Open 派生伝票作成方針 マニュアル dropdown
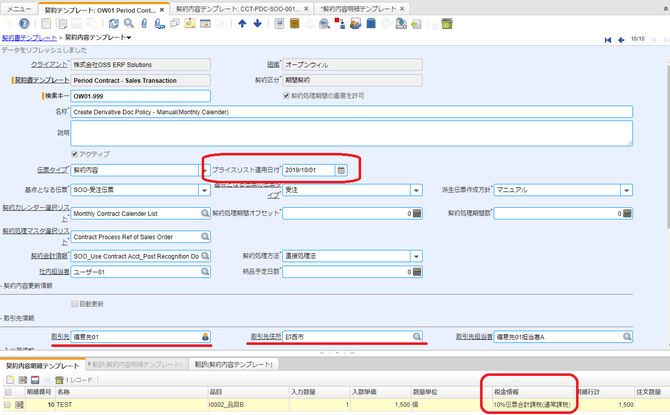 tap(626, 190)
